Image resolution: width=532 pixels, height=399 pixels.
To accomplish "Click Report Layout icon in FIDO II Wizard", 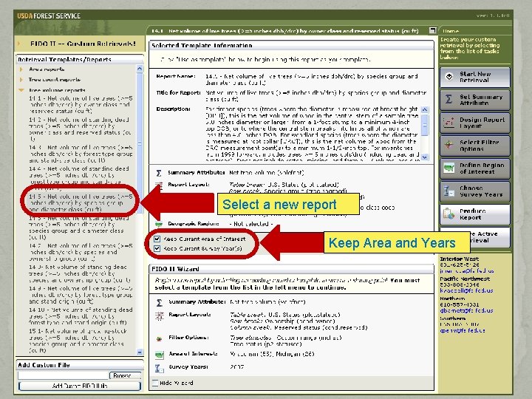I will (159, 316).
